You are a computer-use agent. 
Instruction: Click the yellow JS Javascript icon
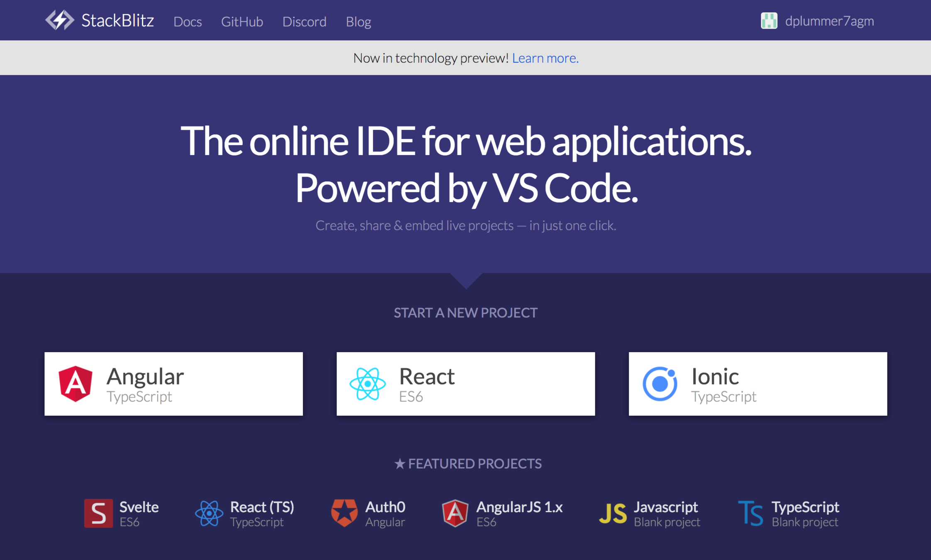point(613,514)
